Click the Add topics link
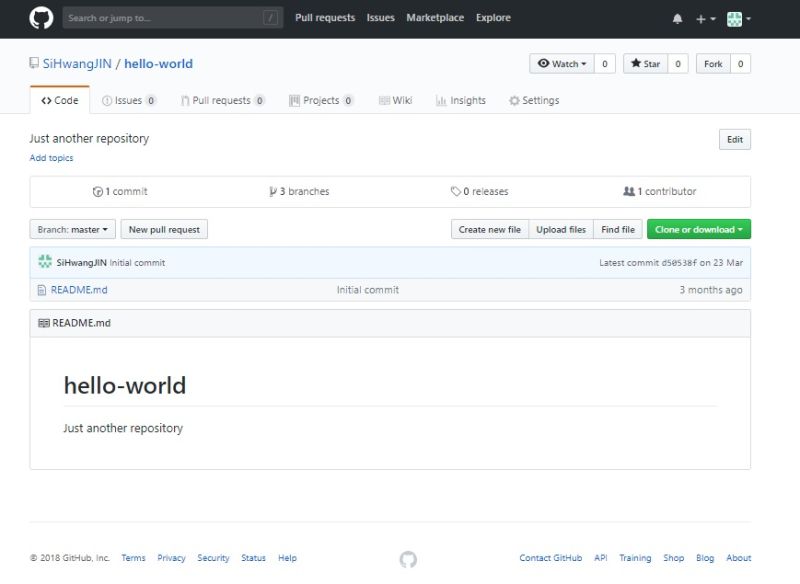Screen dimensions: 800x584 (x=52, y=158)
